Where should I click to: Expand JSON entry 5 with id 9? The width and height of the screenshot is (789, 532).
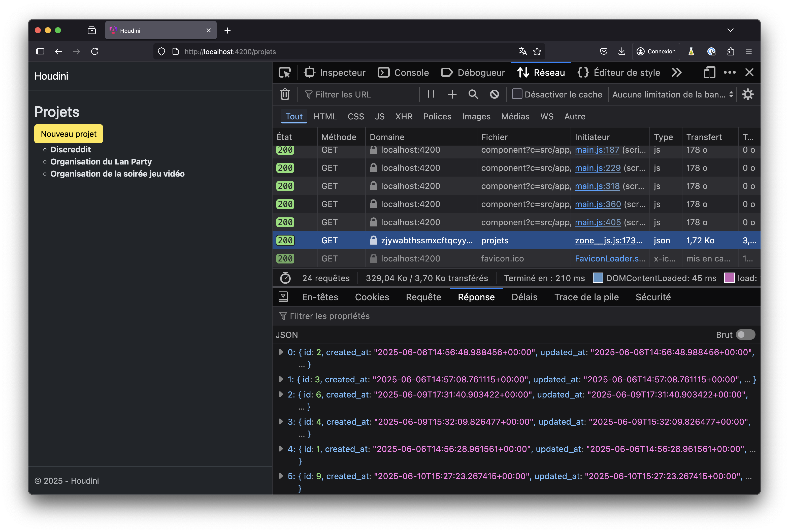281,476
